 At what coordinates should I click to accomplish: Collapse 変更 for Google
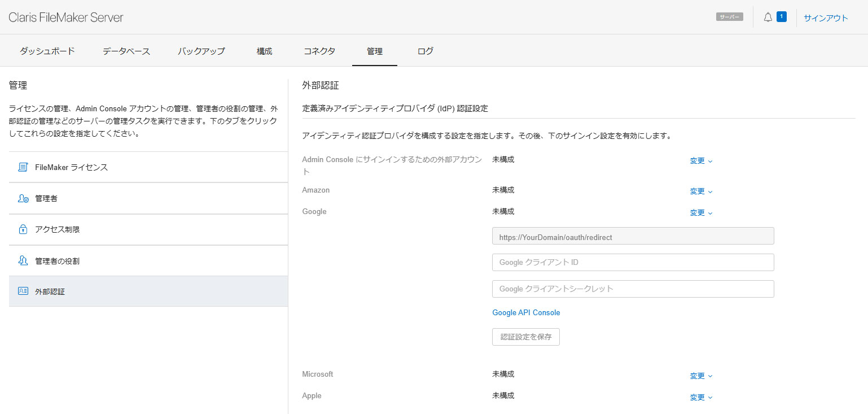[x=701, y=213]
